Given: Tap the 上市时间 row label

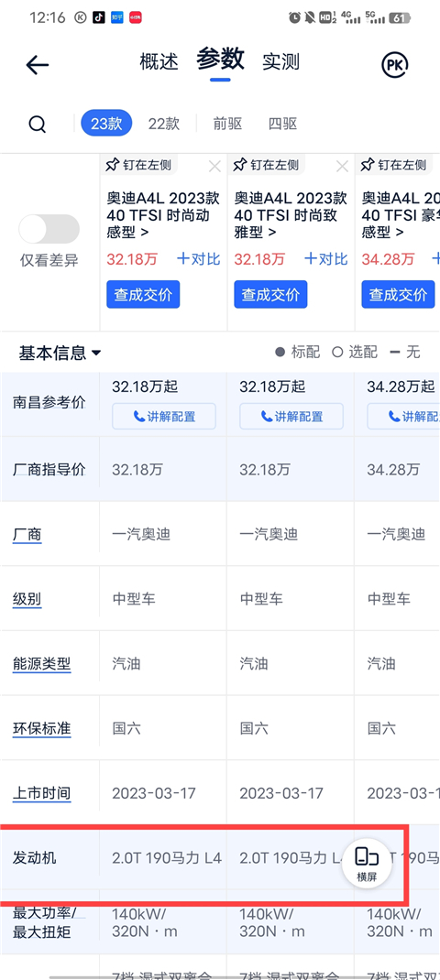Looking at the screenshot, I should pos(42,794).
